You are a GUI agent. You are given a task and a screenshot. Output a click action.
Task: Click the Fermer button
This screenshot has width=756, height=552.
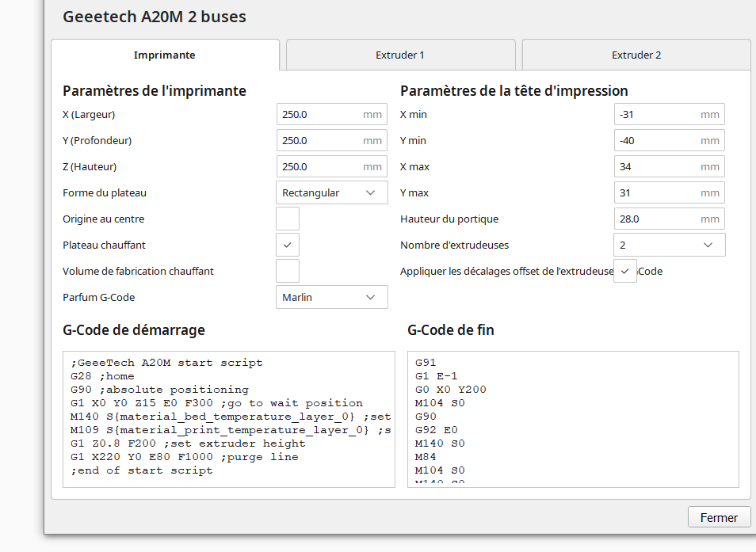click(x=719, y=517)
